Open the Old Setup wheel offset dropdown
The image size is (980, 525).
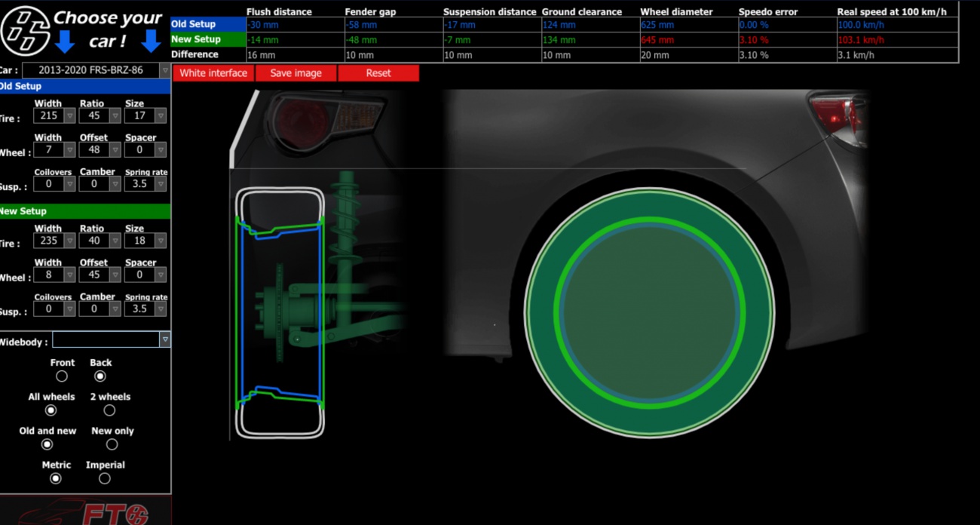pyautogui.click(x=100, y=150)
